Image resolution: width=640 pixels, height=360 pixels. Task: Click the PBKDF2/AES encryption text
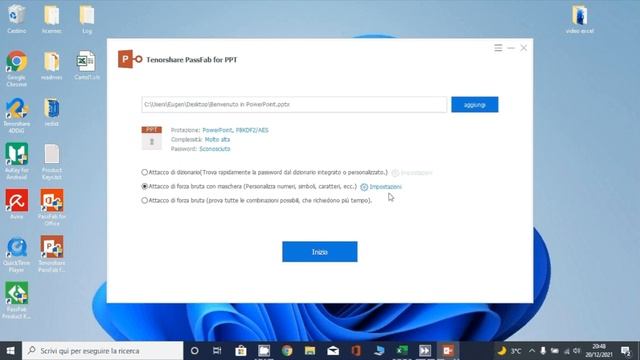pyautogui.click(x=252, y=130)
